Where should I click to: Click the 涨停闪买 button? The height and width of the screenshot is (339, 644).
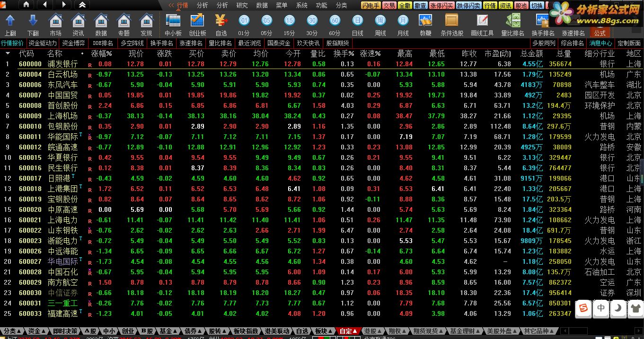pos(442,6)
